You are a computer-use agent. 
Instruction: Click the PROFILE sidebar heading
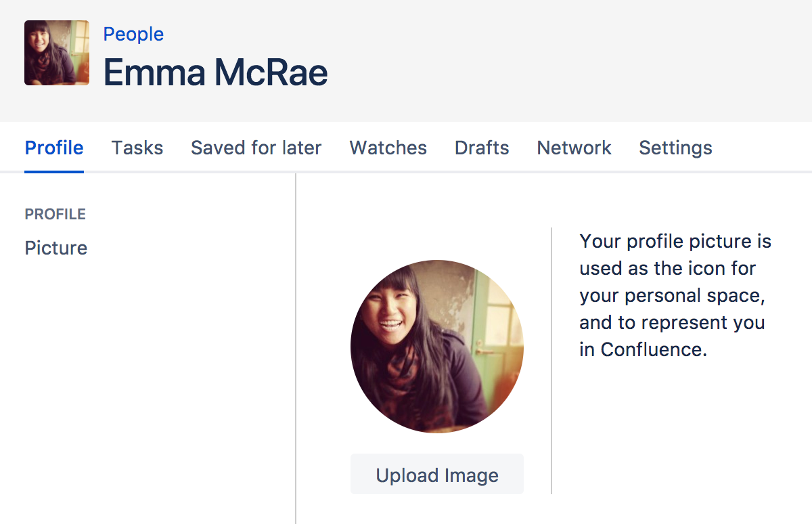click(x=55, y=215)
